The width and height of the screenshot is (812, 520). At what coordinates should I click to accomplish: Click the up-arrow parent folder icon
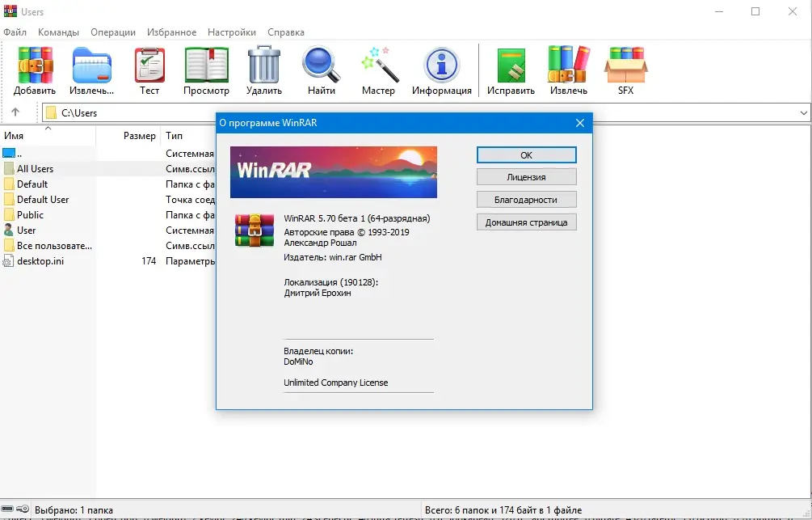[16, 112]
